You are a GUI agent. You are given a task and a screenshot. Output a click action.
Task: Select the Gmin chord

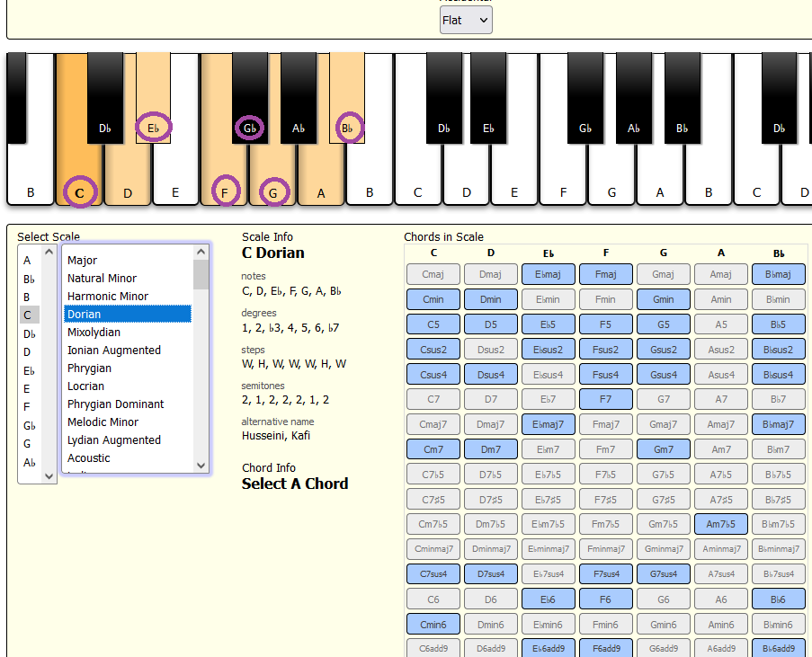coord(664,299)
